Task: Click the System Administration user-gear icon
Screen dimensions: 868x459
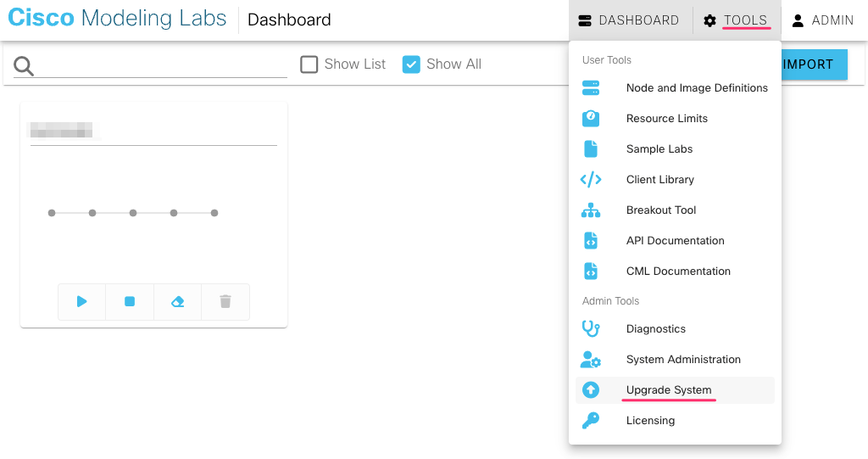Action: point(591,360)
